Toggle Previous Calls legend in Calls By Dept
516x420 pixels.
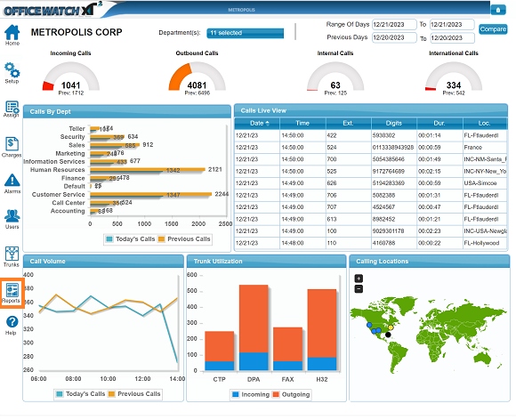[184, 239]
